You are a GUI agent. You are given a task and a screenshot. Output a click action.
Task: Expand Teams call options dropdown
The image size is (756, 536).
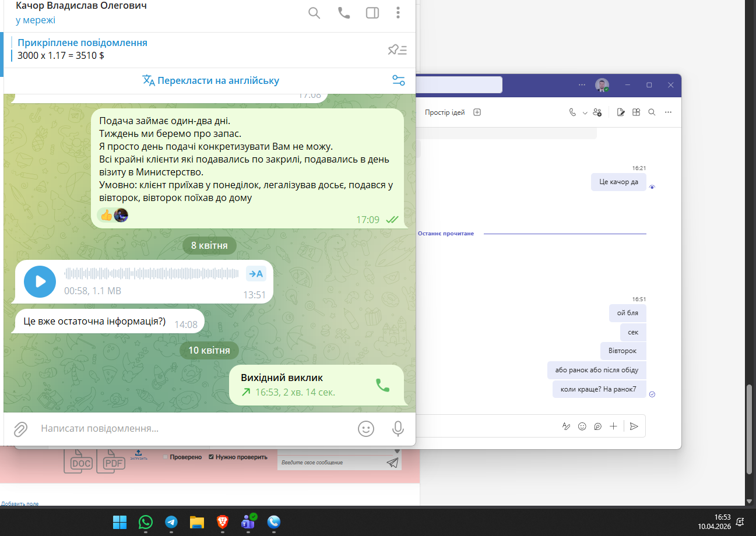(585, 112)
